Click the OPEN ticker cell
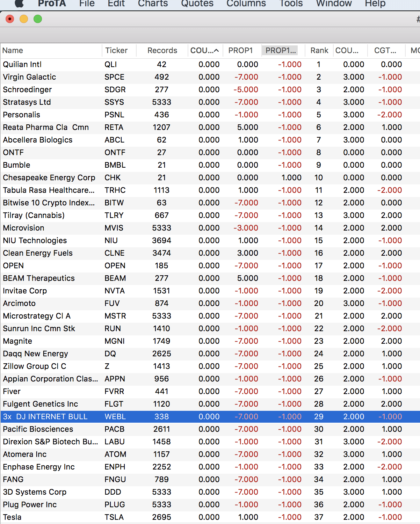Screen dimensions: 420x524 (x=115, y=266)
